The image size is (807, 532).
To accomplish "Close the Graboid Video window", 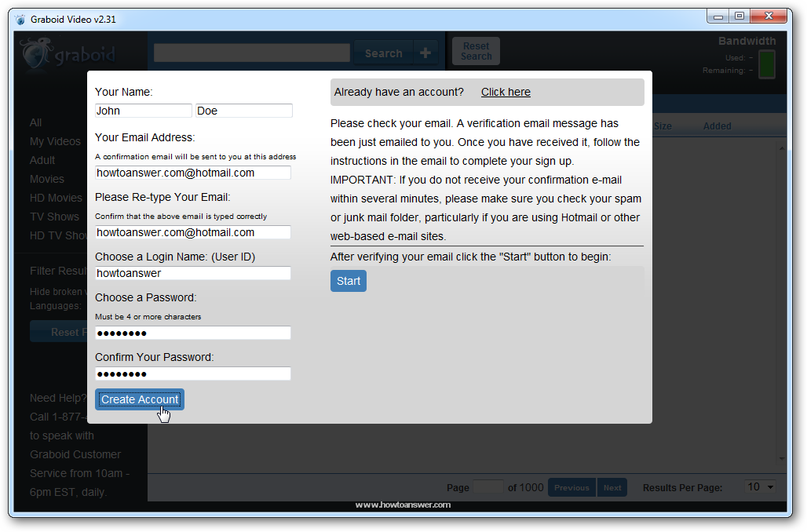I will 769,16.
